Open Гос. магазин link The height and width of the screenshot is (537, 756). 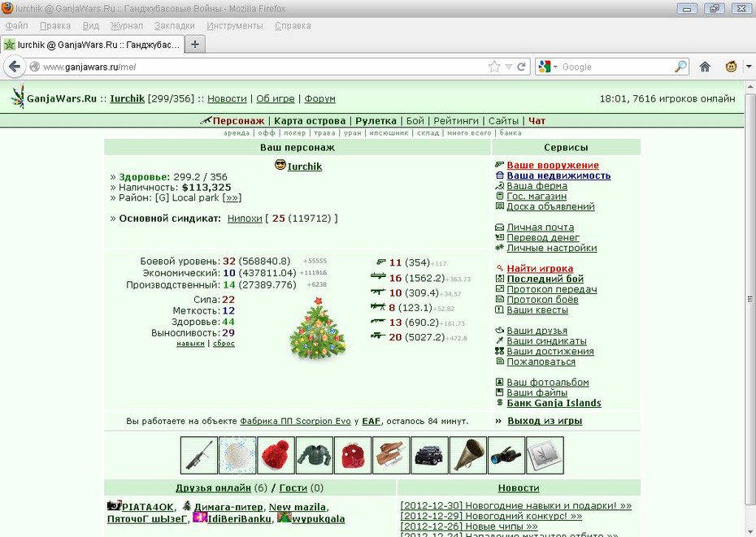click(x=537, y=196)
